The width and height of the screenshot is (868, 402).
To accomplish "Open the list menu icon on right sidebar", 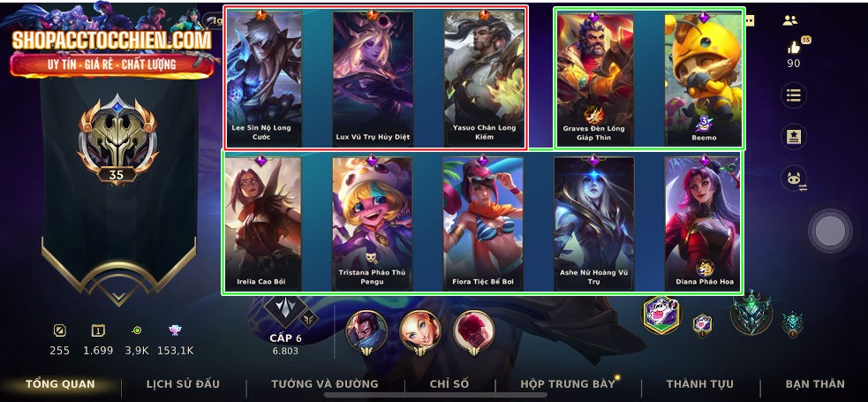I will click(793, 95).
